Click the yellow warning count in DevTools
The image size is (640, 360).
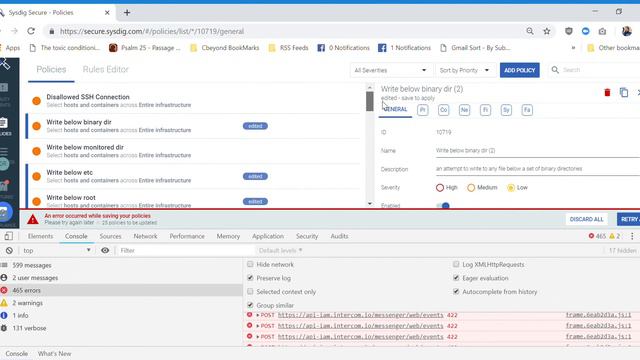pyautogui.click(x=615, y=236)
